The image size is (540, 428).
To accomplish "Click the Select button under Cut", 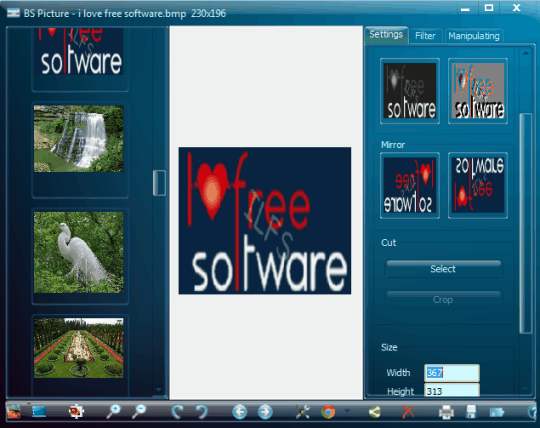I will pyautogui.click(x=443, y=269).
